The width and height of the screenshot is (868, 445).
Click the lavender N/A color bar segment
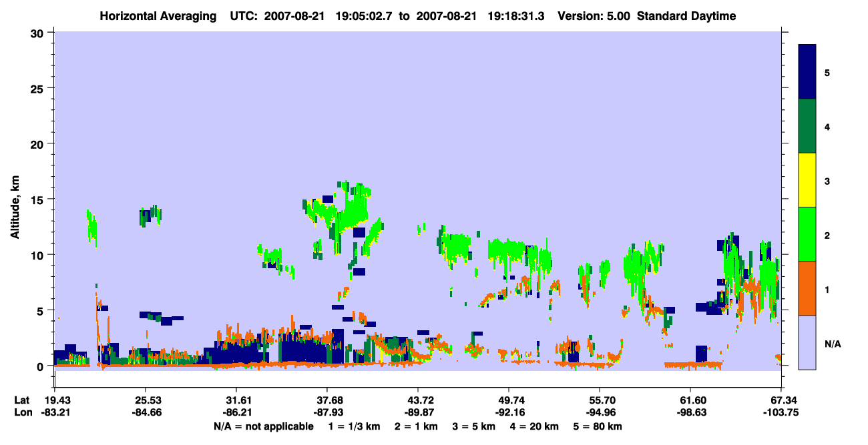tap(807, 342)
